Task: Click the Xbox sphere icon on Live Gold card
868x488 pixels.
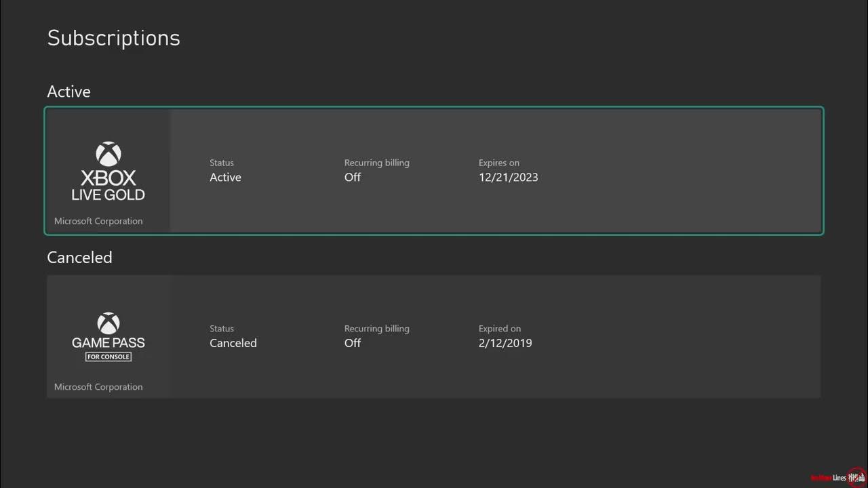Action: [108, 154]
